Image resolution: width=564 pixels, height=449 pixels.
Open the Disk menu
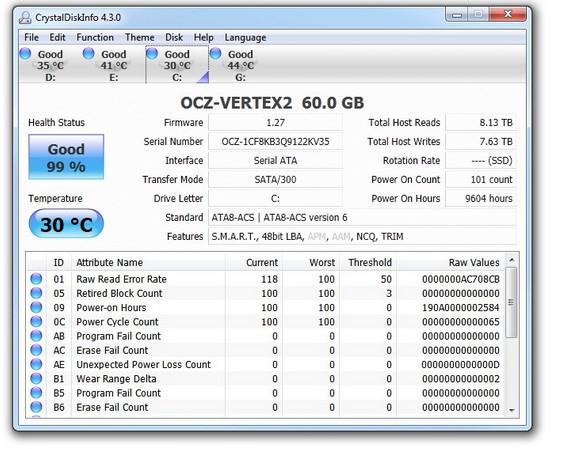pyautogui.click(x=174, y=37)
